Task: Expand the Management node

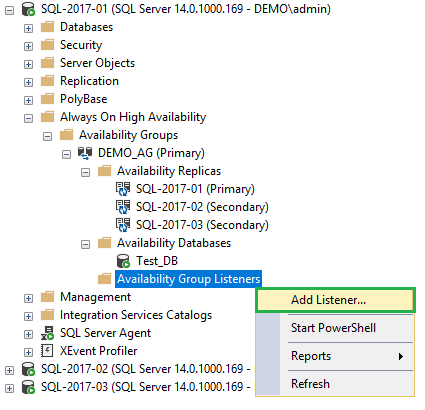Action: click(28, 298)
